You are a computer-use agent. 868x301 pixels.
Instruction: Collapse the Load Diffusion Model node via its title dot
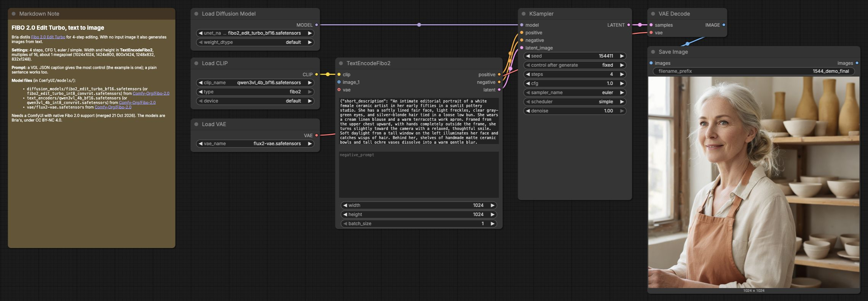tap(196, 14)
